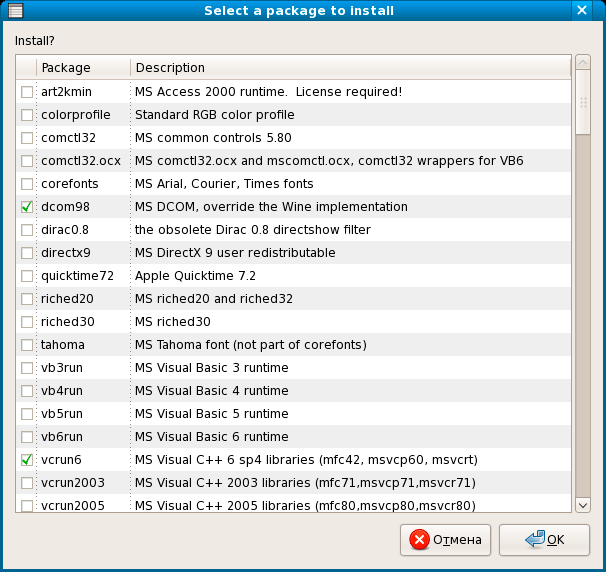The width and height of the screenshot is (606, 572).
Task: Enable the vb6run checkbox
Action: pyautogui.click(x=27, y=437)
